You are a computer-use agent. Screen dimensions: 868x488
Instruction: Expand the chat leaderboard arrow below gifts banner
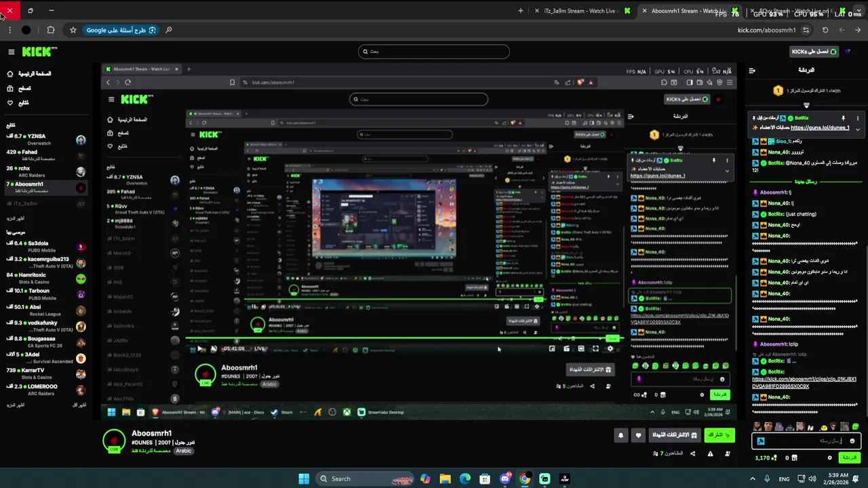806,105
